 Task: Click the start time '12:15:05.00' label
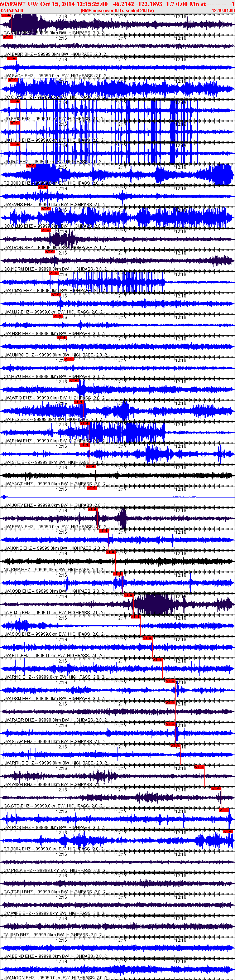coord(11,11)
